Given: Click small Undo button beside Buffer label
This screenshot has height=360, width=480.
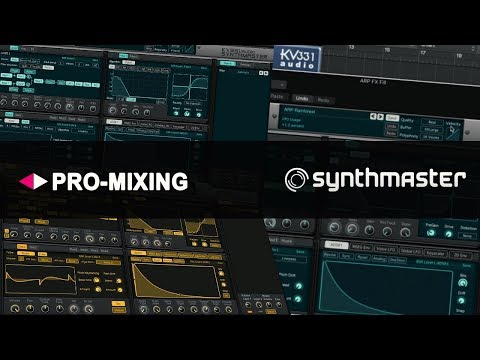Looking at the screenshot, I should pos(391,126).
